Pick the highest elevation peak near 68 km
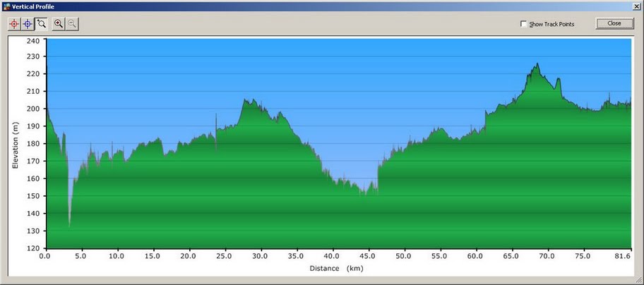This screenshot has height=285, width=644. pyautogui.click(x=537, y=65)
